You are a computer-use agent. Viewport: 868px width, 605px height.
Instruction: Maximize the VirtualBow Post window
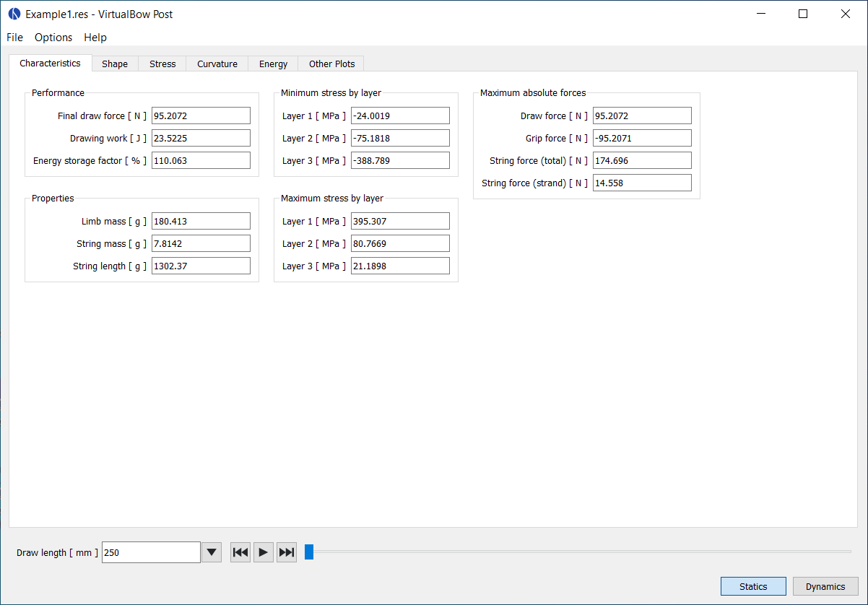(803, 14)
